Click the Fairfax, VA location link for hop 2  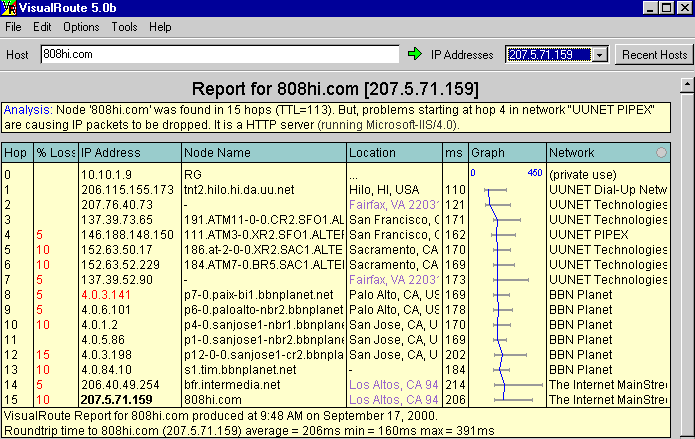coord(394,204)
